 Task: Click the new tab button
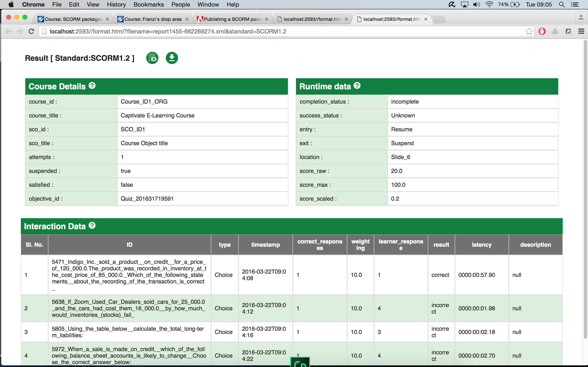click(439, 19)
